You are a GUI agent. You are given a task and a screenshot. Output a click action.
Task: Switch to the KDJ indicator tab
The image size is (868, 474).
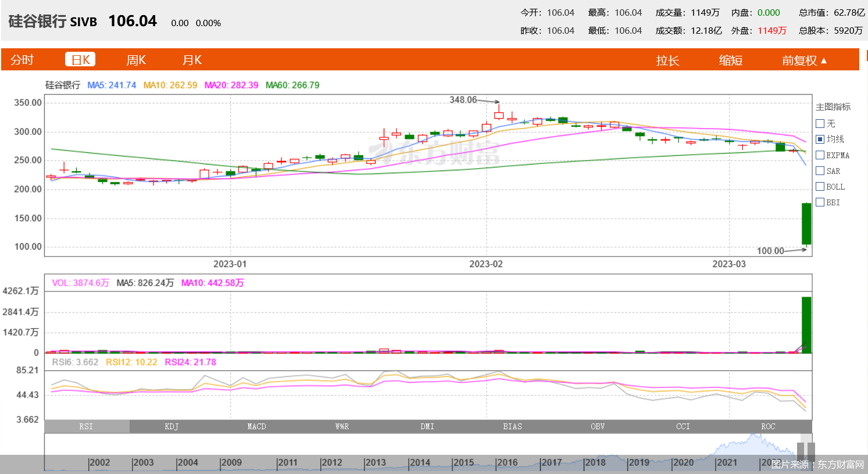click(x=172, y=426)
